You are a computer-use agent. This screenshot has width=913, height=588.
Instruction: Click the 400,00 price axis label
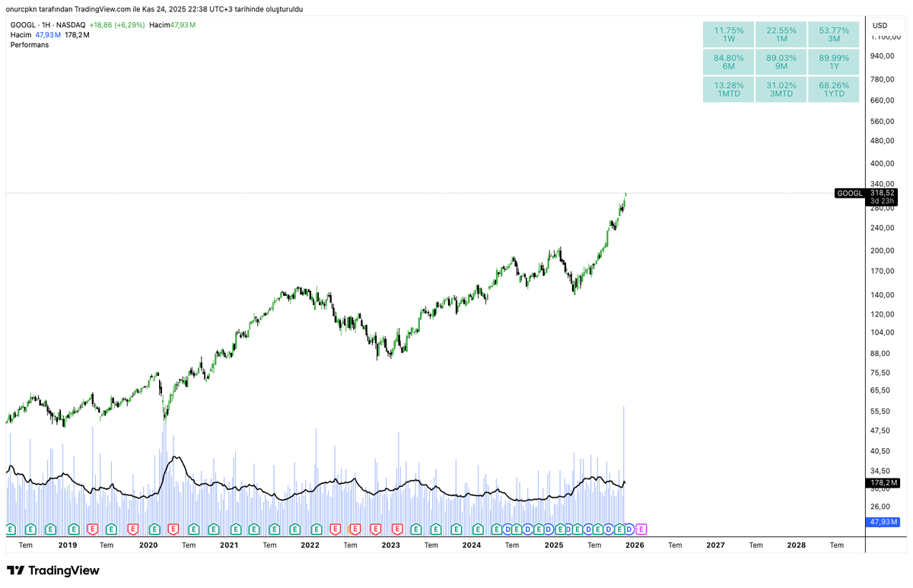click(883, 164)
